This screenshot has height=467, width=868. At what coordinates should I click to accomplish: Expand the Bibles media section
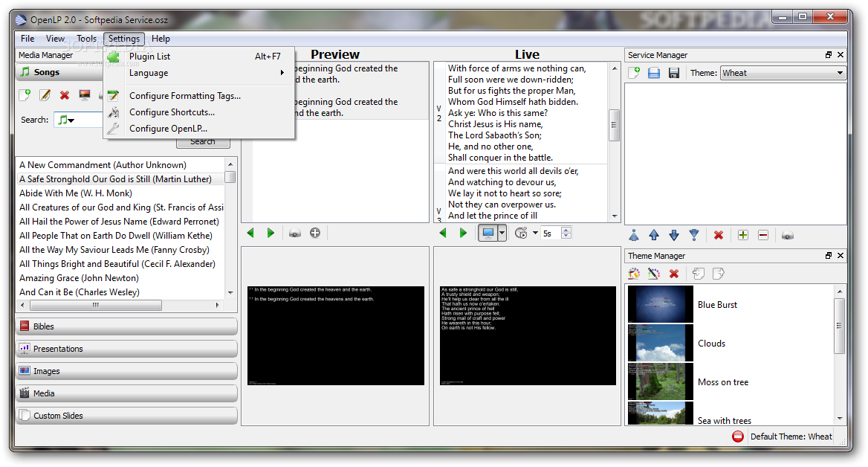click(127, 326)
